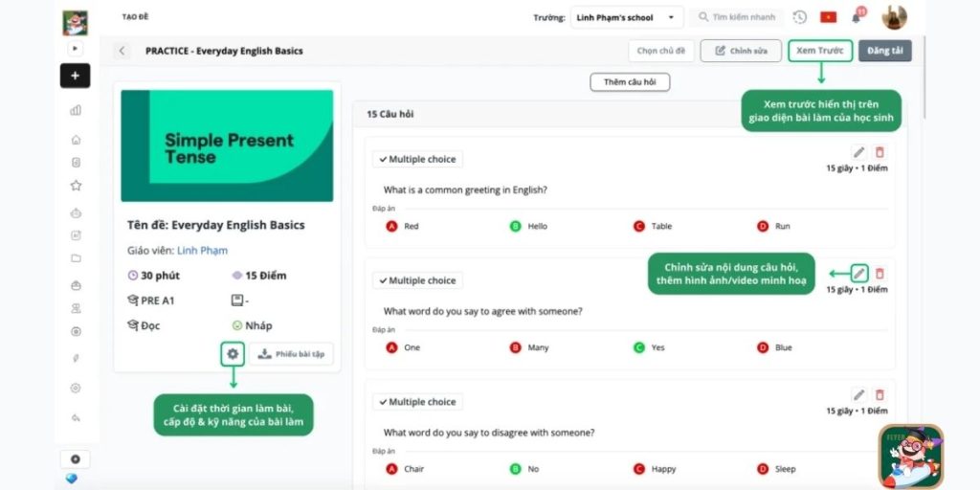
Task: Open the home icon in left sidebar
Action: 76,139
